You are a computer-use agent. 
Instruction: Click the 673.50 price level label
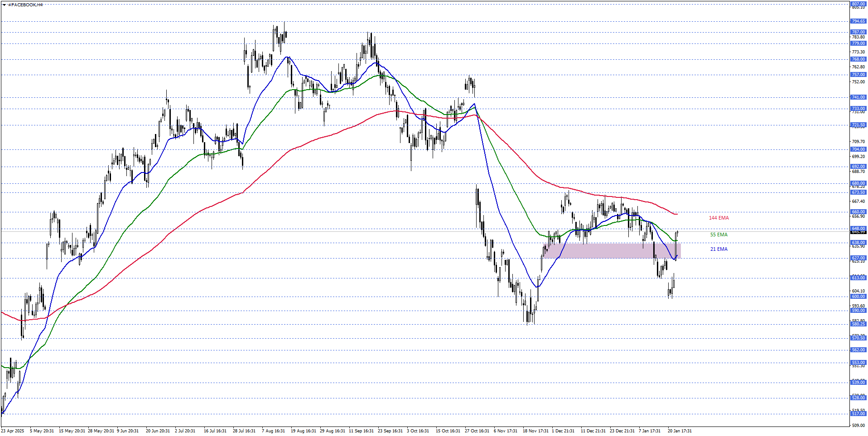[x=858, y=192]
